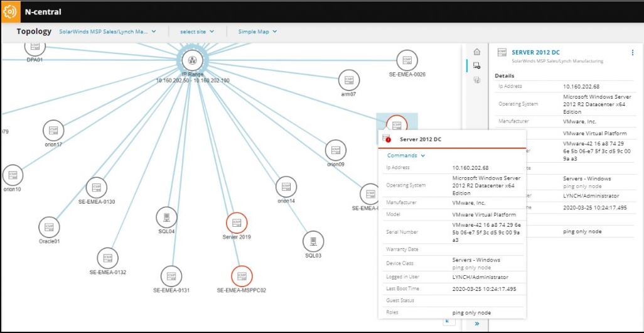The height and width of the screenshot is (333, 644).
Task: Click device icon beside SERVER 2012 DC title
Action: click(x=502, y=53)
